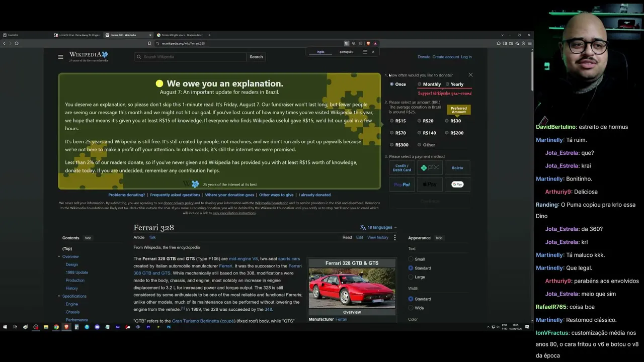Screen dimensions: 644x362
Task: Set page width to Wide
Action: click(x=411, y=308)
